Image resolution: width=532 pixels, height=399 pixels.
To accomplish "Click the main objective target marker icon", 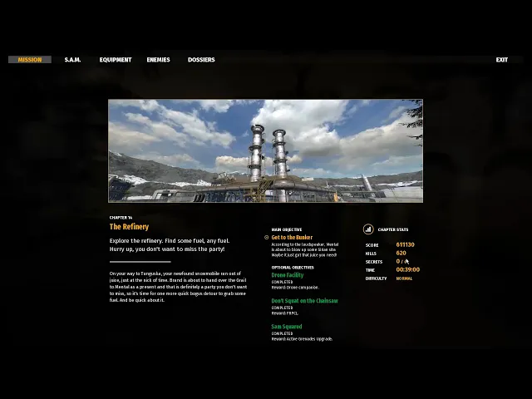I will pyautogui.click(x=266, y=238).
